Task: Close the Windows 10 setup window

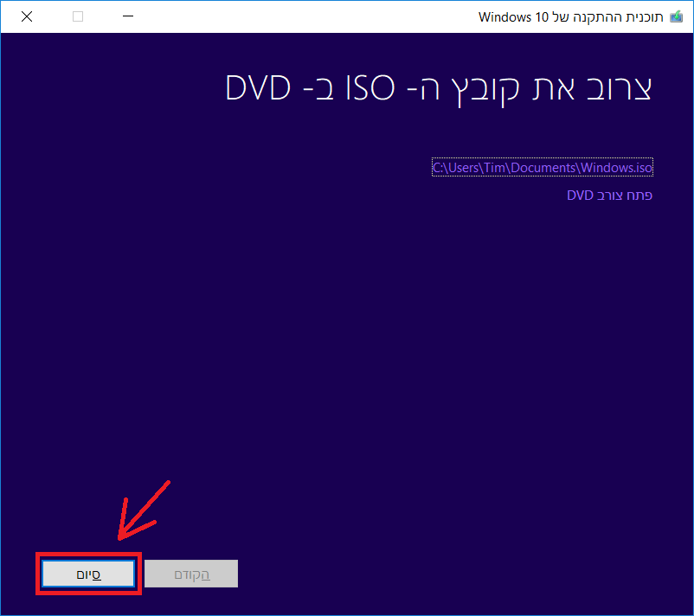Action: [x=27, y=16]
